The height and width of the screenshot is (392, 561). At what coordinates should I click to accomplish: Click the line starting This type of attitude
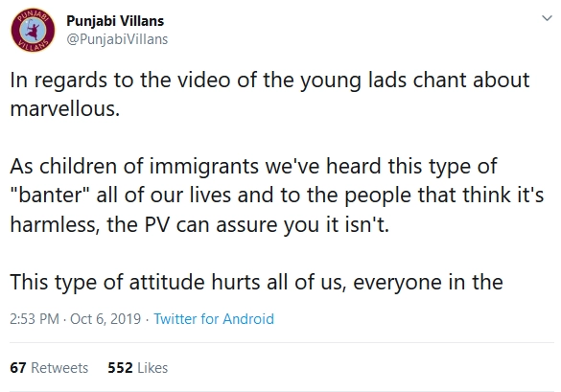coord(256,283)
